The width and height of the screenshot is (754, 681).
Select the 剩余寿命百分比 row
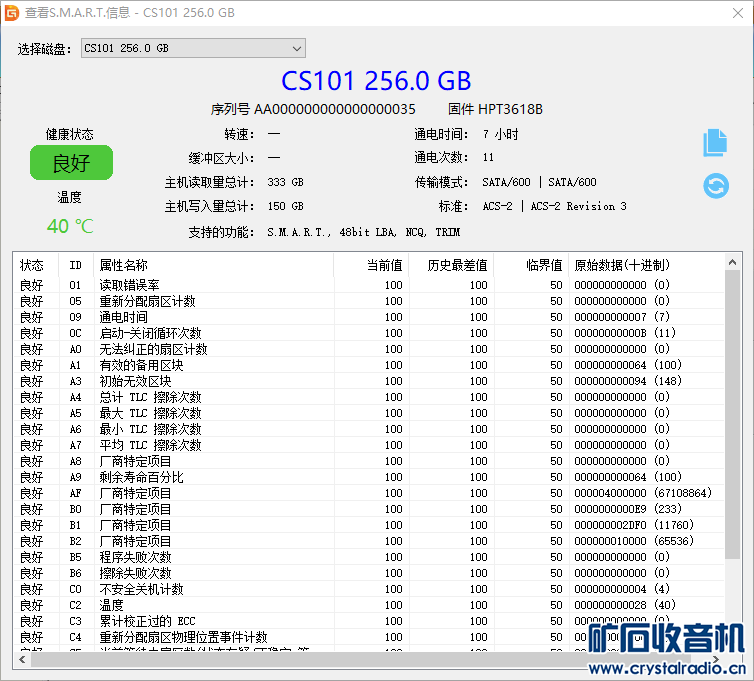point(368,477)
